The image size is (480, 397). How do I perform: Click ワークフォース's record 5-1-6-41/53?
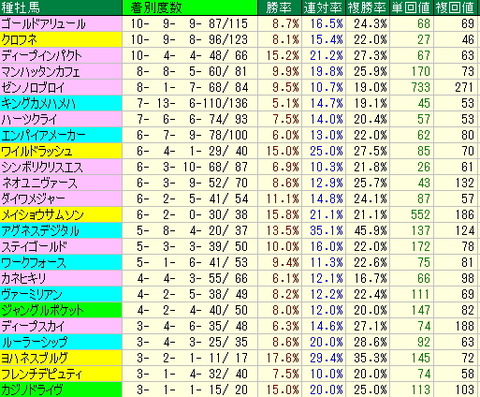192,263
